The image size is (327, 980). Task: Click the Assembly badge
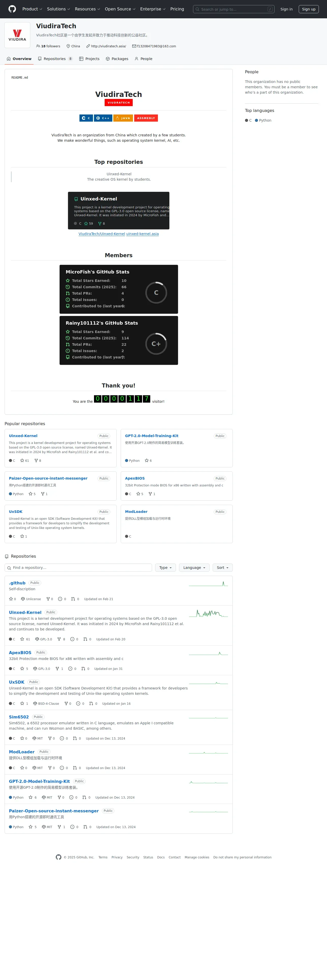[146, 118]
